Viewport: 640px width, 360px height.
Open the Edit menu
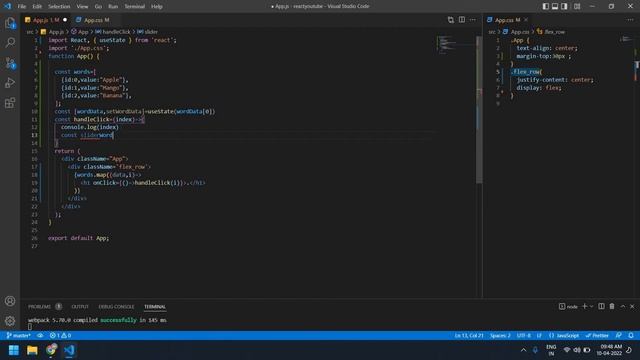(x=37, y=7)
